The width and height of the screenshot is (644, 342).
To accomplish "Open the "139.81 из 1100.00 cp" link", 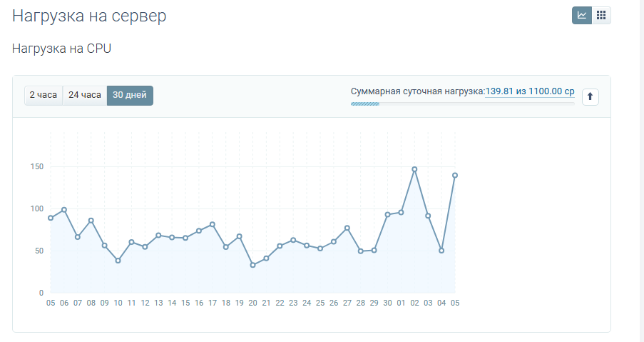I will [530, 91].
